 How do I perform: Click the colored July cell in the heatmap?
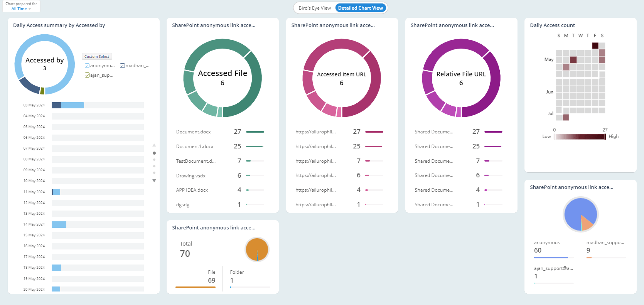566,117
